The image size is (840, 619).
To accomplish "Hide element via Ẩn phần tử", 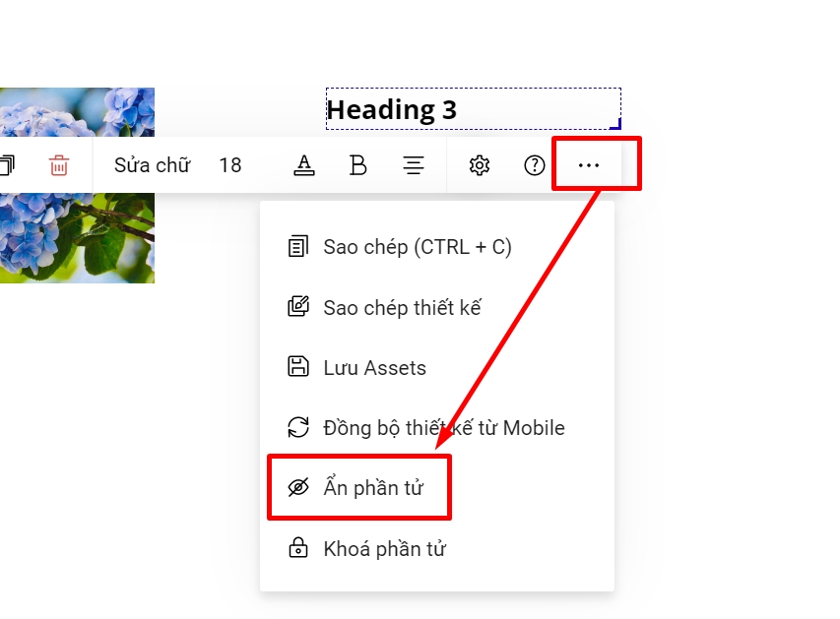I will tap(373, 488).
